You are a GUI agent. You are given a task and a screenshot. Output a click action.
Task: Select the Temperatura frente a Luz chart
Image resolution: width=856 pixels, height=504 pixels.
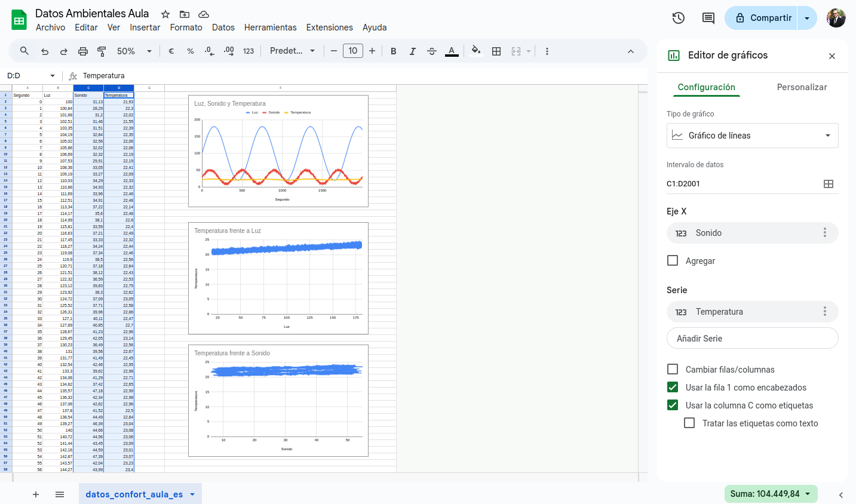point(278,278)
